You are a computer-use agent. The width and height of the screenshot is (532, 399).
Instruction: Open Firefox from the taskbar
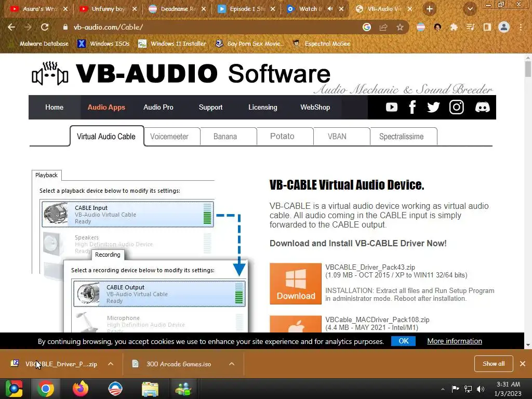point(81,389)
